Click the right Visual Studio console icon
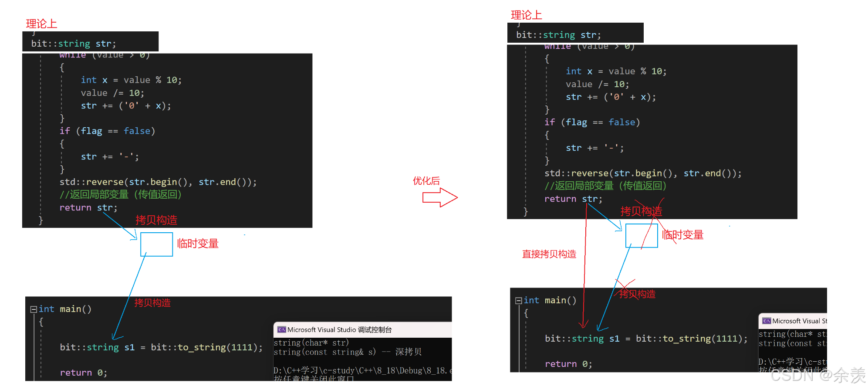Image resolution: width=868 pixels, height=390 pixels. 767,321
